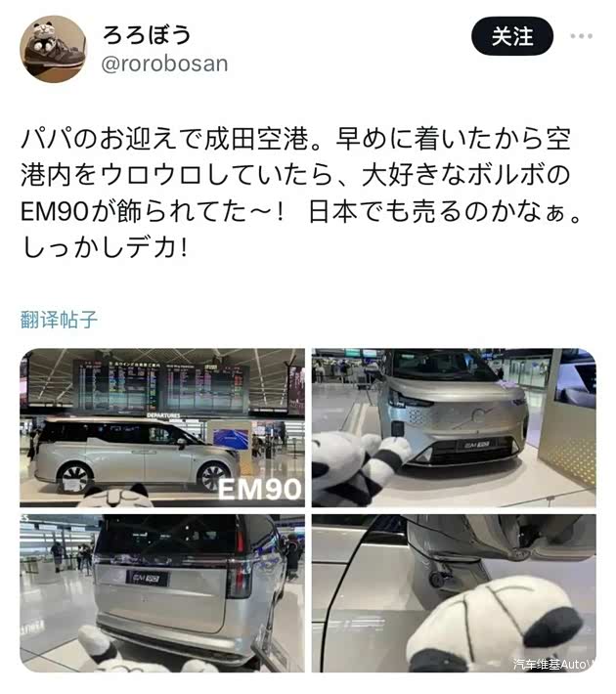Screen dimensions: 616x694
Task: Click the departures board in first photo
Action: pyautogui.click(x=161, y=385)
